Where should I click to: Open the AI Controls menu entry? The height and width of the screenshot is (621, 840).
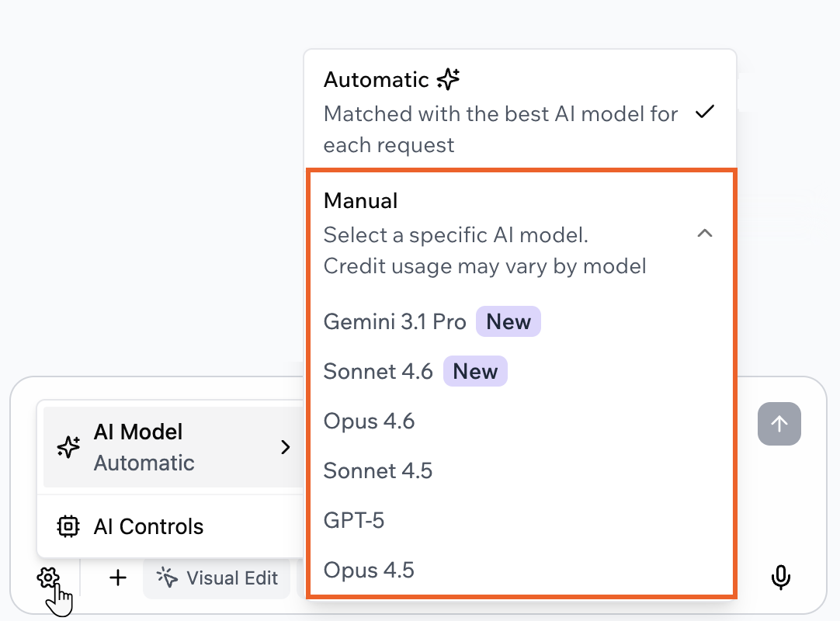click(x=148, y=526)
